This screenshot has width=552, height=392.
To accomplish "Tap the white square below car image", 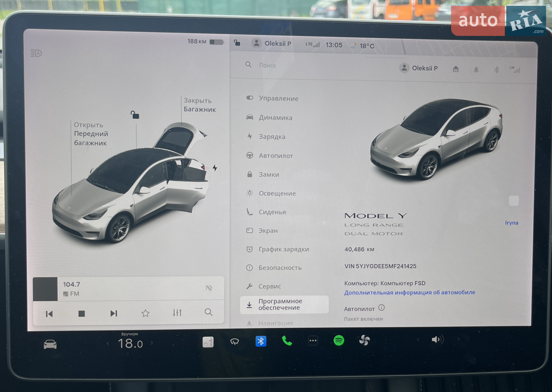I will [513, 201].
